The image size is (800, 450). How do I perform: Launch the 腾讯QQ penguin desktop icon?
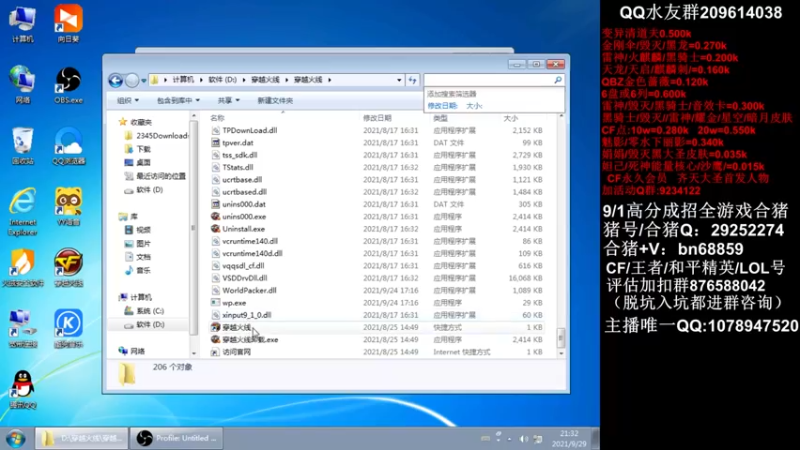pos(22,389)
